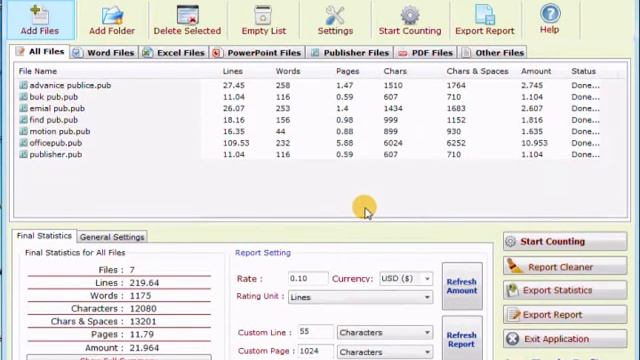Click file icon of motion pub.pub
This screenshot has height=360, width=640.
[x=23, y=131]
